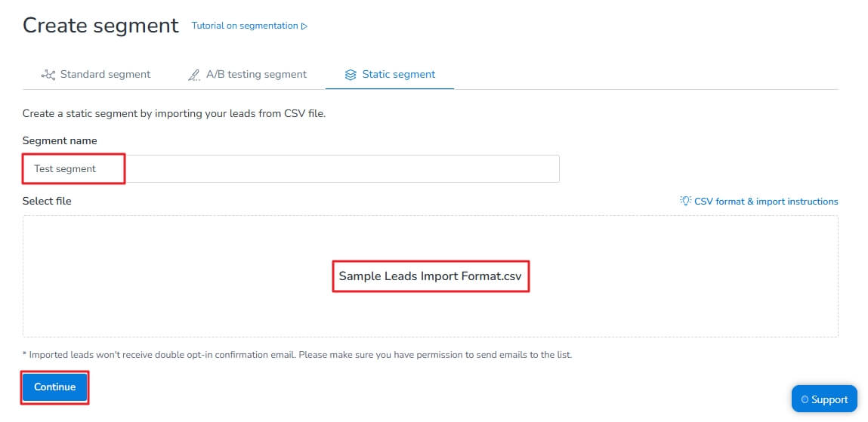Open the Tutorial on segmentation link
The image size is (868, 422).
(245, 26)
